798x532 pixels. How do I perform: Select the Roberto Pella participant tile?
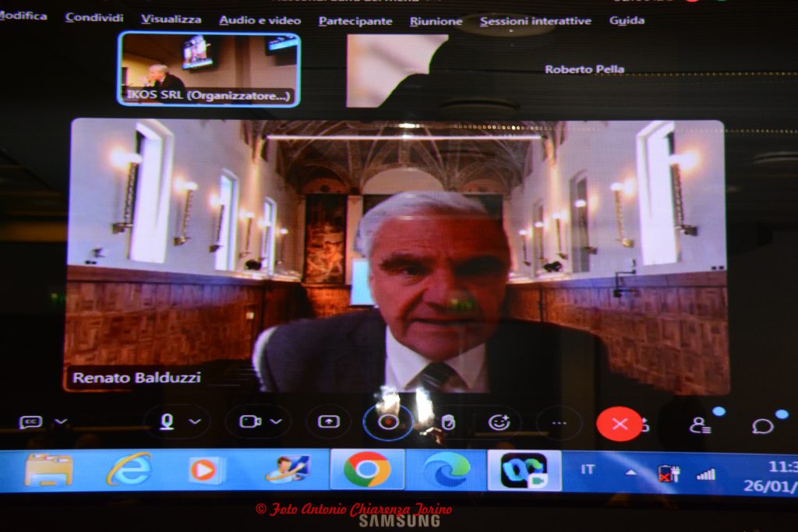pyautogui.click(x=584, y=69)
